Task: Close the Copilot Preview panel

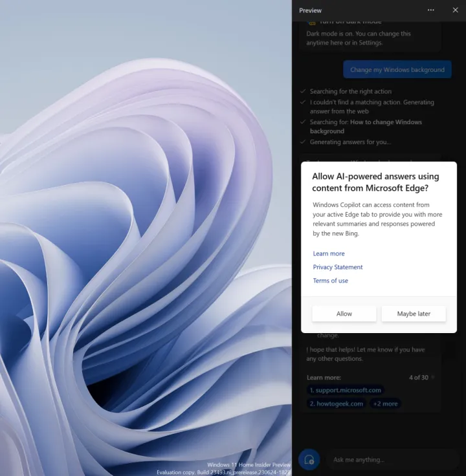Action: tap(455, 10)
